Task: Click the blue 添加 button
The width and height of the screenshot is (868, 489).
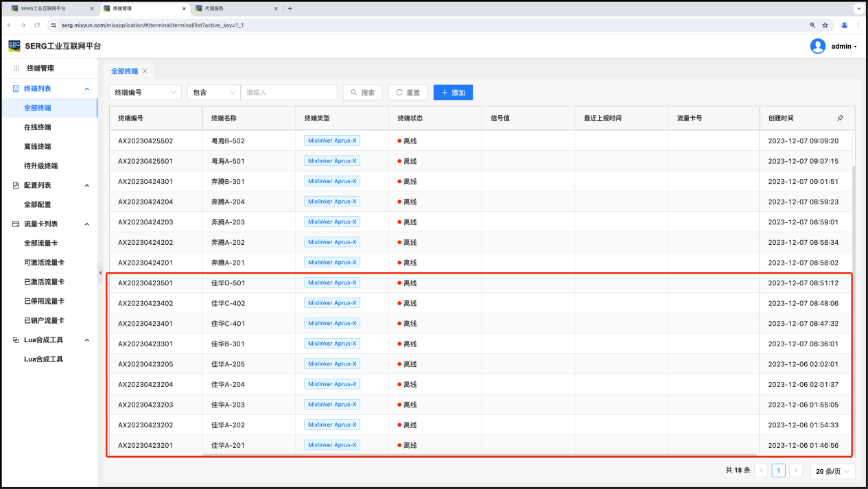Action: coord(453,93)
